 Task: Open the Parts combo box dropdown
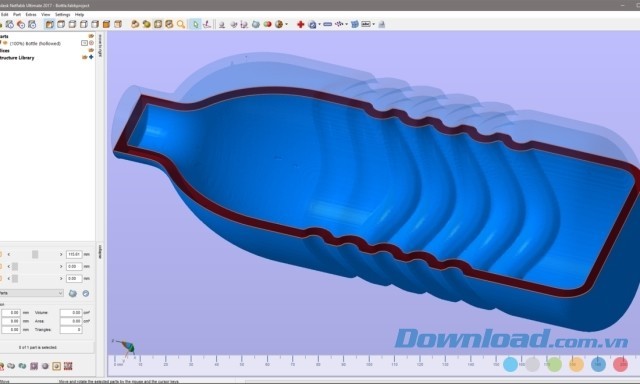point(60,293)
